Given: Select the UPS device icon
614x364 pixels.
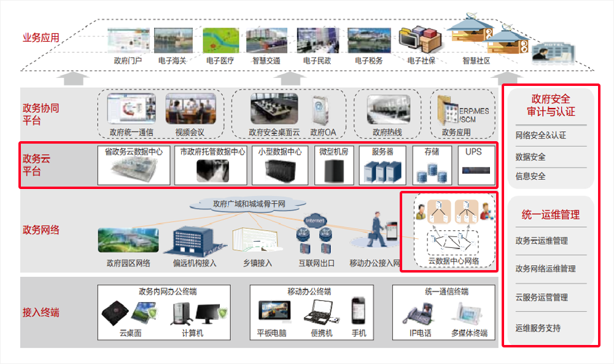Looking at the screenshot, I should click(x=476, y=168).
